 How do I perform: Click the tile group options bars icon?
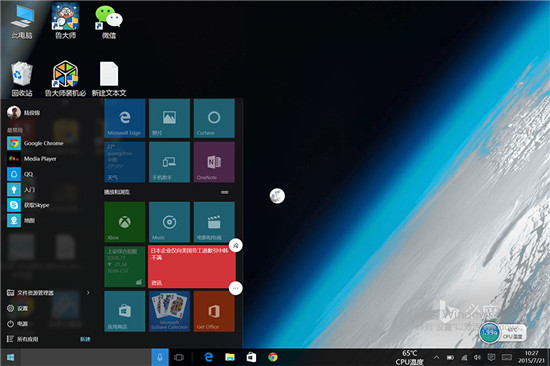click(x=224, y=192)
